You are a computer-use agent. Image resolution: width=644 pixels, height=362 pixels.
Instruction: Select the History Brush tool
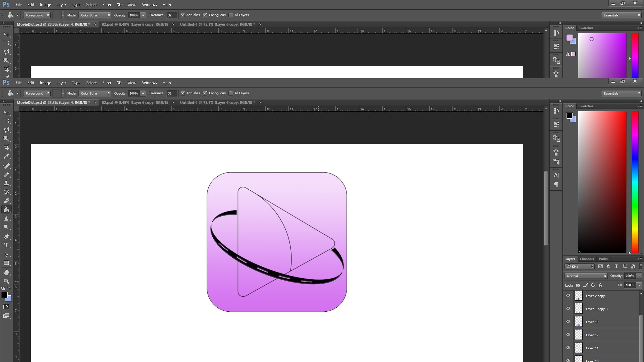(6, 192)
